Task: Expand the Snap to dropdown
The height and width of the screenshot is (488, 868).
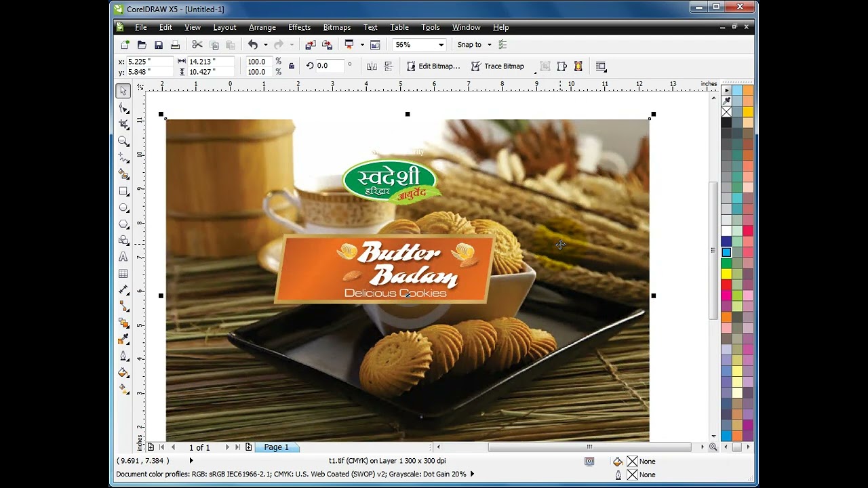Action: point(489,45)
